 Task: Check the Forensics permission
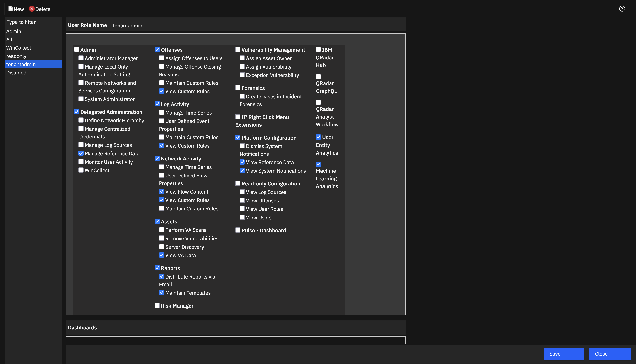pos(238,88)
